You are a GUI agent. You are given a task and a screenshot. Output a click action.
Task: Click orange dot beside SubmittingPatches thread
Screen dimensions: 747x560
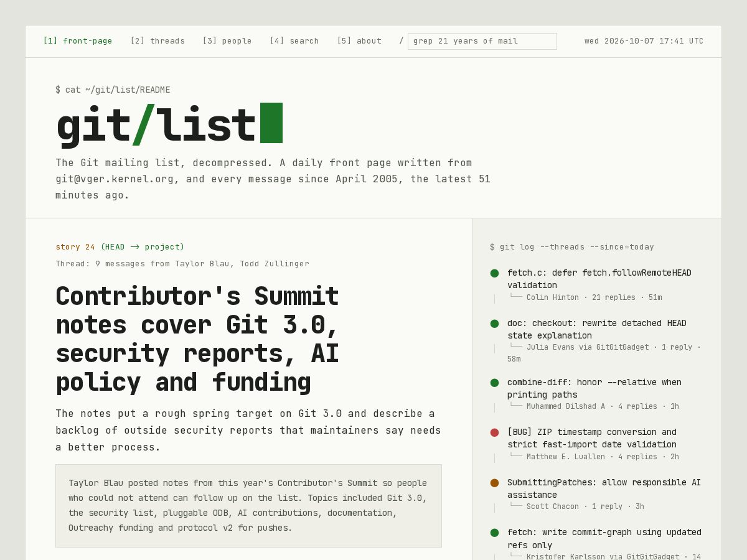[x=494, y=483]
